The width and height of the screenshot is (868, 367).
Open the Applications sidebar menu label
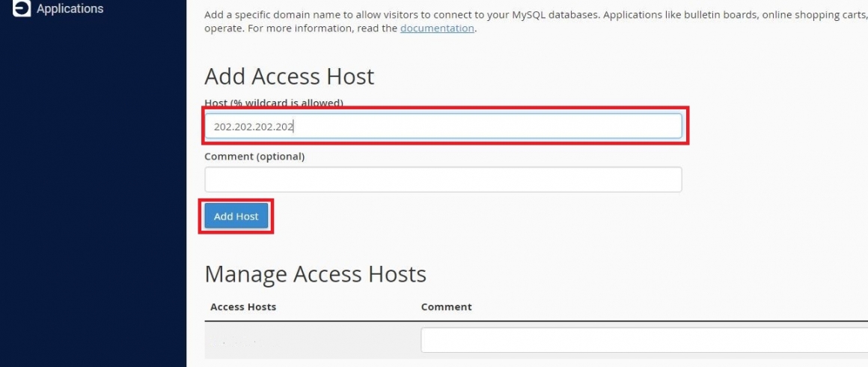[70, 9]
